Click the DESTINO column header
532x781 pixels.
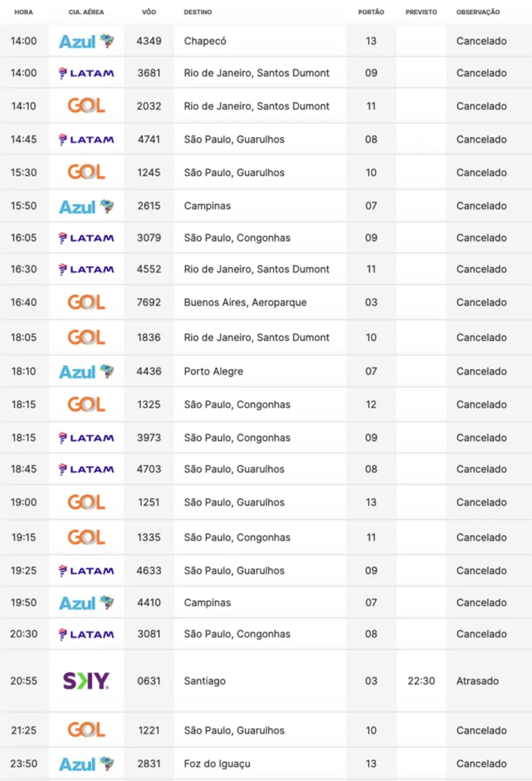[198, 13]
